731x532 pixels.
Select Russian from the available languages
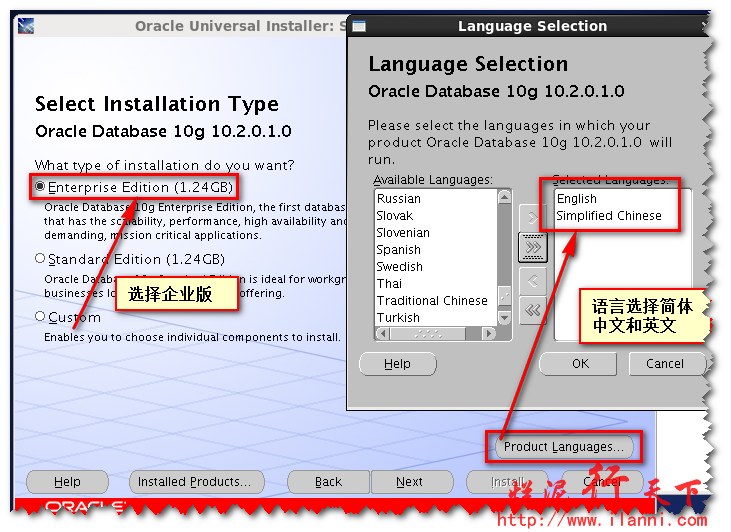[x=399, y=199]
